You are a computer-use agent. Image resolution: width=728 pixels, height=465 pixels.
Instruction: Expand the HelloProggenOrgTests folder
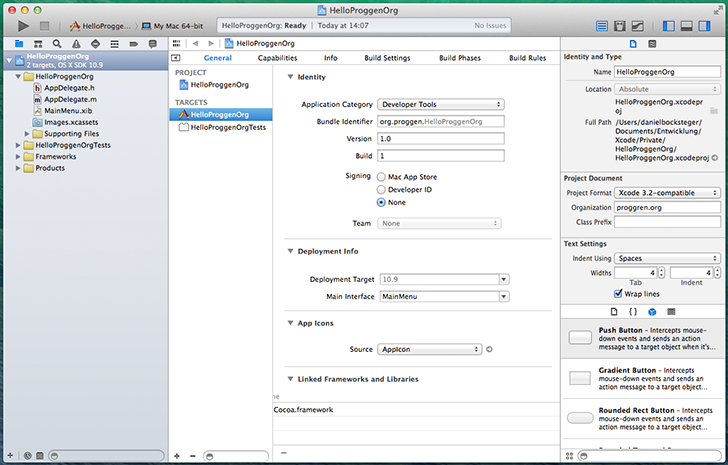tap(19, 145)
